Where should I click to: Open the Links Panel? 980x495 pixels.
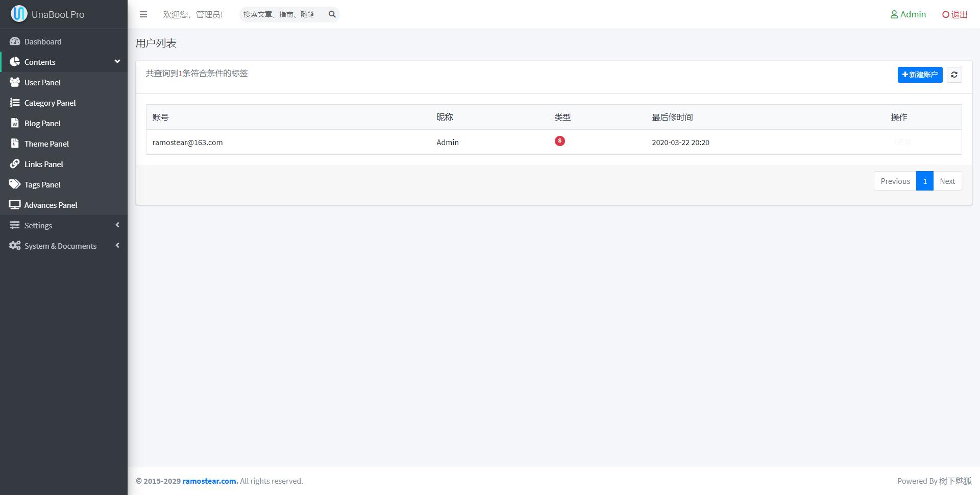43,164
